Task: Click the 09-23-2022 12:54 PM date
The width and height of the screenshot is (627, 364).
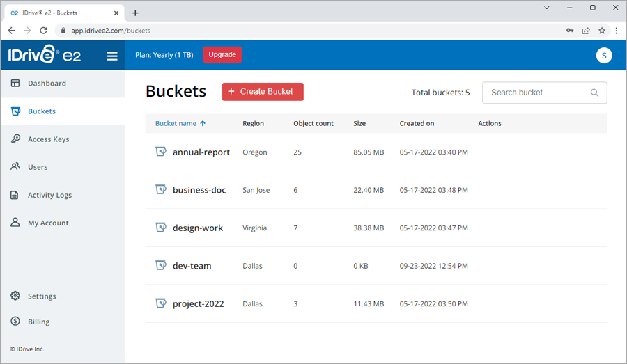Action: tap(433, 266)
